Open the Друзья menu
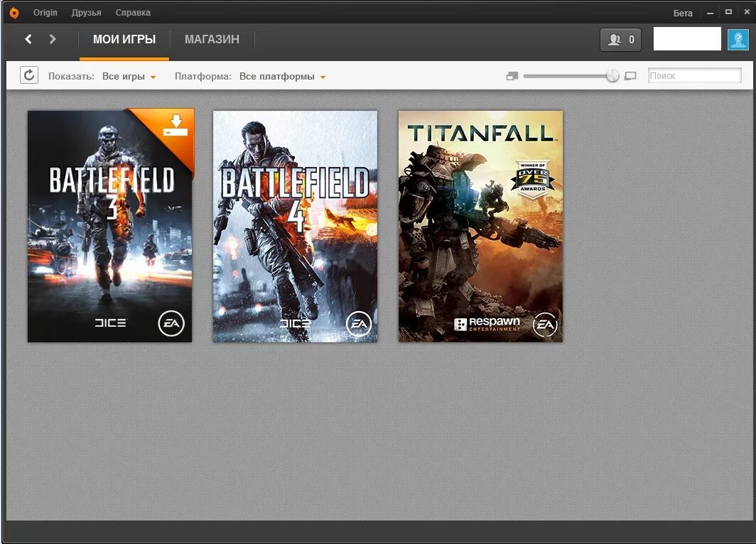756x544 pixels. point(86,13)
